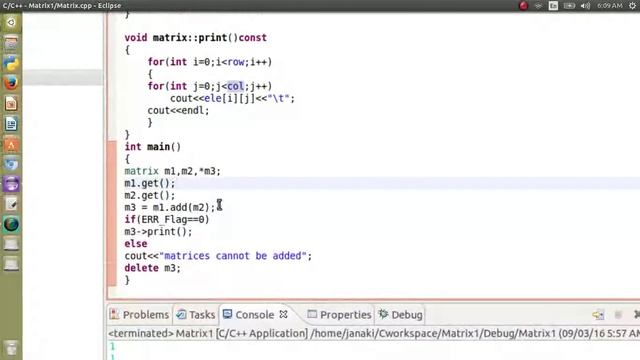Click the 'matrix m1,m2,*m3;' declaration line
The image size is (640, 360).
pyautogui.click(x=172, y=171)
